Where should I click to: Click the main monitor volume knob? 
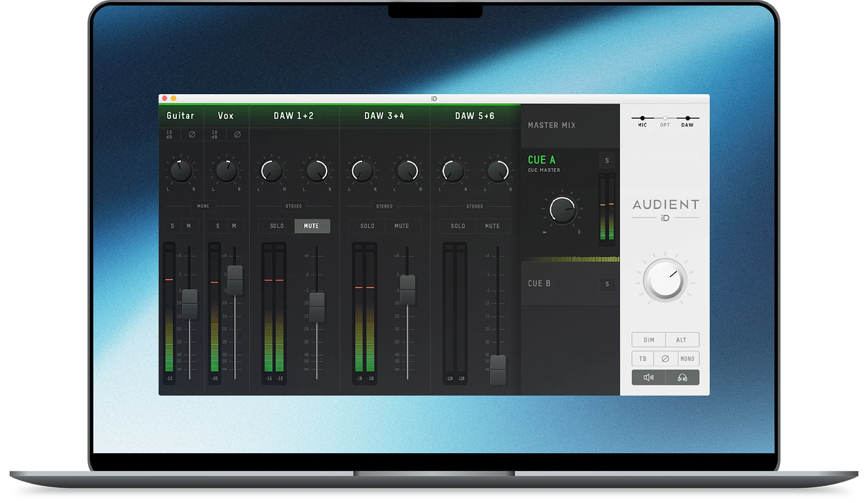[665, 280]
